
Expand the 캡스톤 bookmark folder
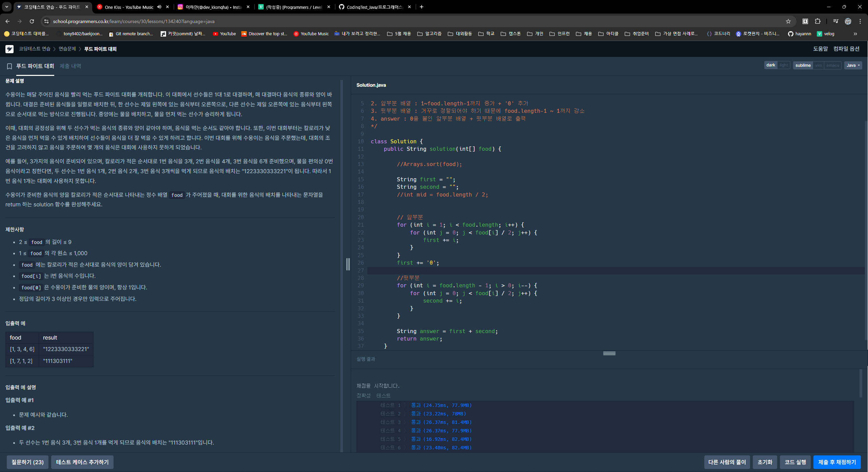point(511,34)
